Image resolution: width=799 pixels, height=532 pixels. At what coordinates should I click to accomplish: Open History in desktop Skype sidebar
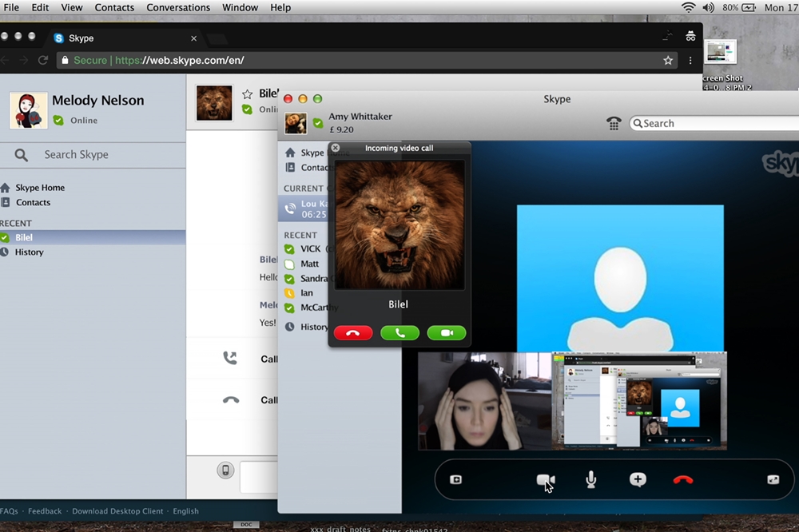point(306,328)
